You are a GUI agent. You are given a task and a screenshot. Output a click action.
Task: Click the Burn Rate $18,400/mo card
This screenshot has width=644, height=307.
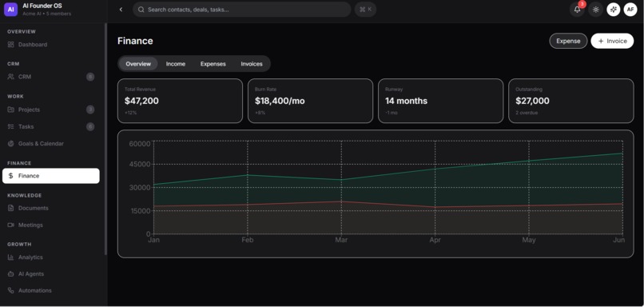(x=310, y=101)
